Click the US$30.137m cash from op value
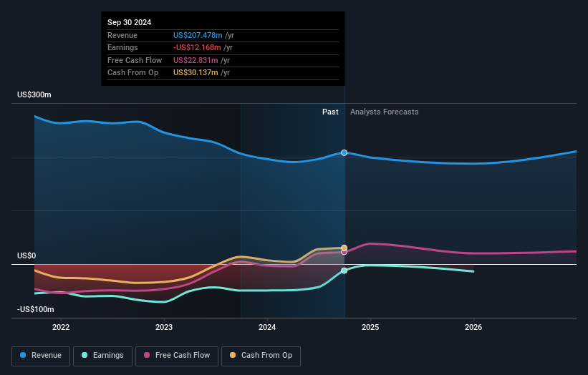The height and width of the screenshot is (375, 588). [196, 73]
